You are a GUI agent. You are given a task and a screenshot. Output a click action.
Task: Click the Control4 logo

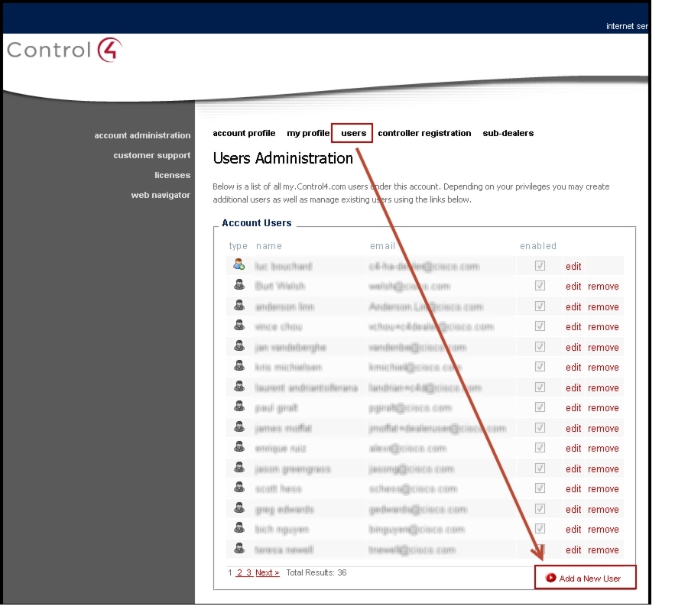pos(64,50)
